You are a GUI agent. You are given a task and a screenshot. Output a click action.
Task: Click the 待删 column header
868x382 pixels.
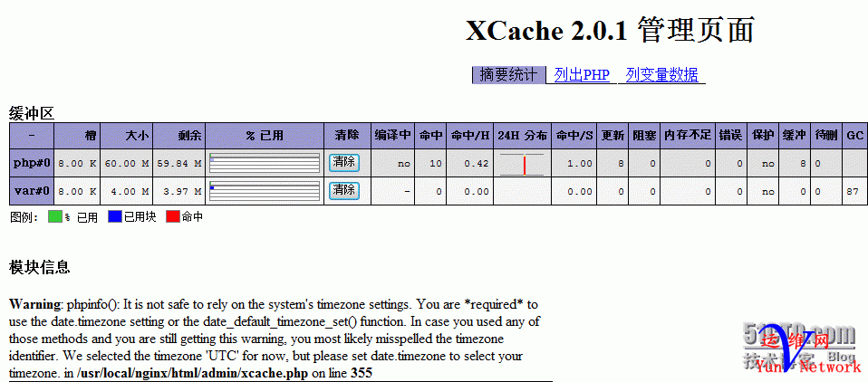click(x=826, y=136)
